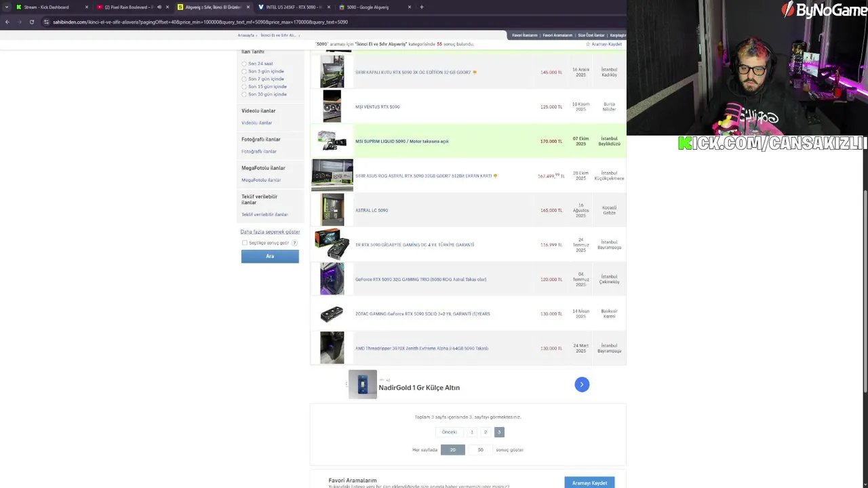Click the current page 3 button
Image resolution: width=868 pixels, height=488 pixels.
[499, 432]
